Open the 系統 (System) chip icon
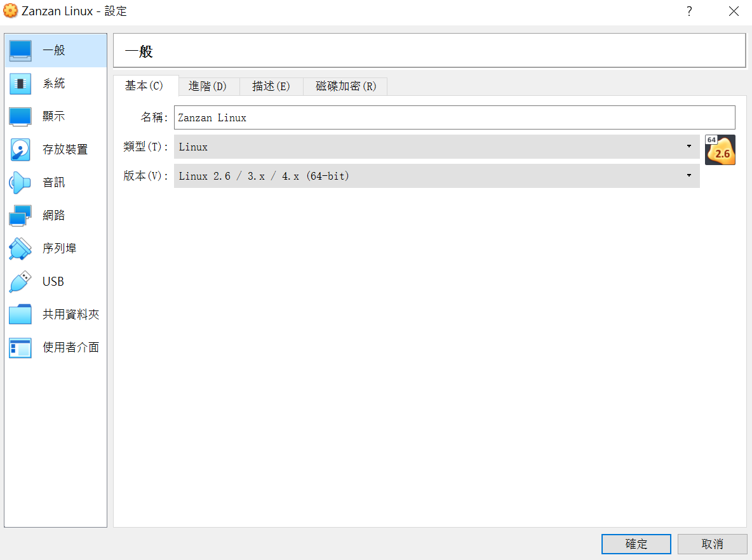752x560 pixels. click(x=20, y=83)
